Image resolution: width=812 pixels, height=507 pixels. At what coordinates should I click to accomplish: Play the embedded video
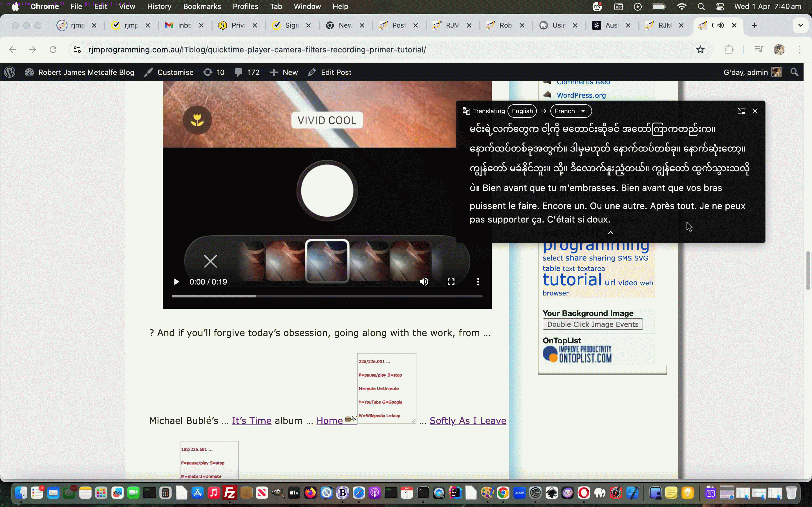[x=176, y=282]
